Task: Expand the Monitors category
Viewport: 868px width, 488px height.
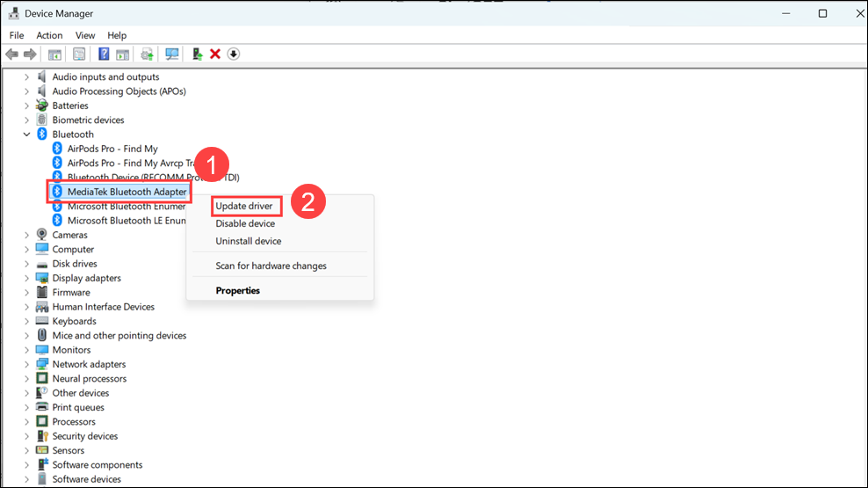Action: point(26,350)
